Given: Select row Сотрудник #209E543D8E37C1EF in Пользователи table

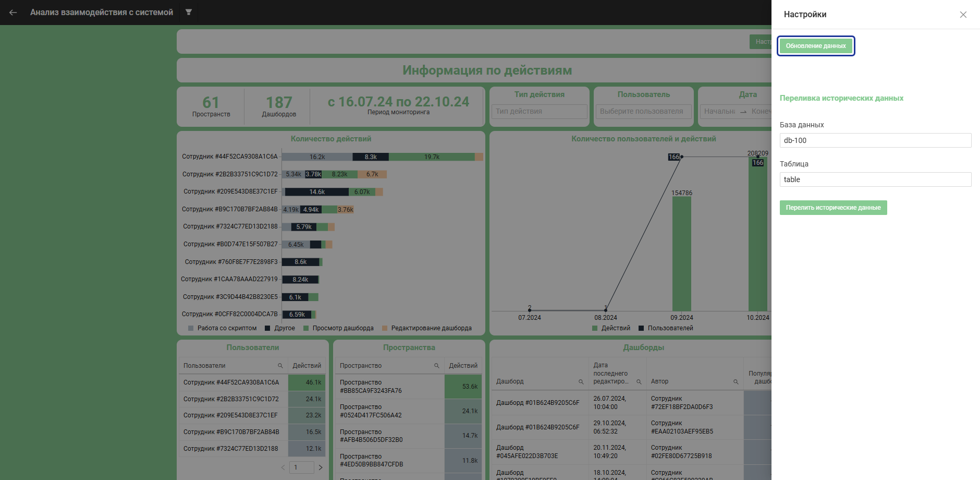Looking at the screenshot, I should (x=252, y=415).
